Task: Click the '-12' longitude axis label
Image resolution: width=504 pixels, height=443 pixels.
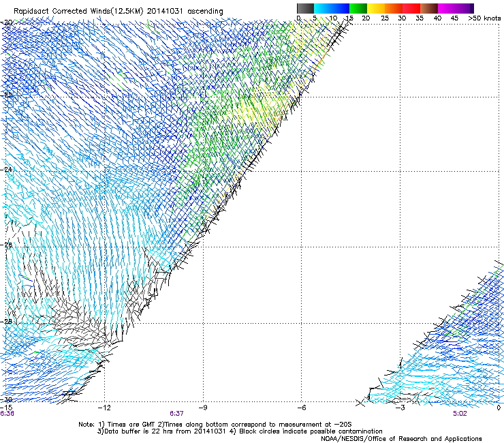Action: tap(104, 408)
